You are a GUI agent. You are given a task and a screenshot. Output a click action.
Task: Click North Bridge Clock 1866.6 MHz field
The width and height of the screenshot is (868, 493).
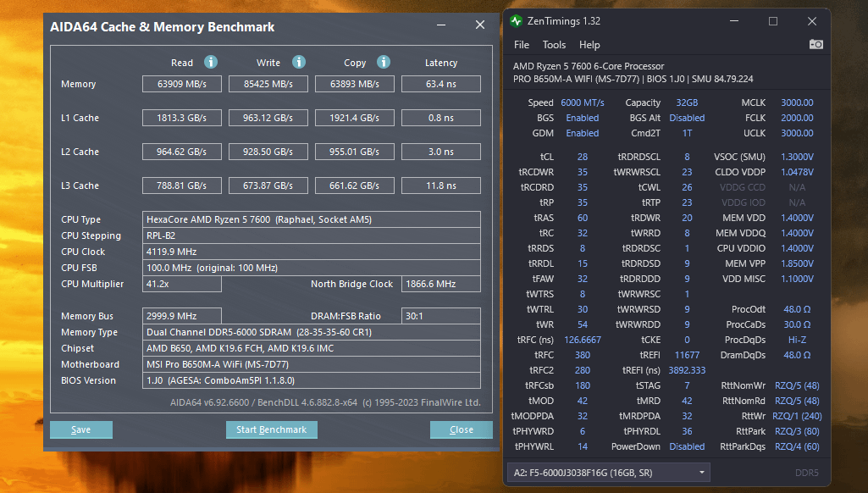(x=440, y=284)
